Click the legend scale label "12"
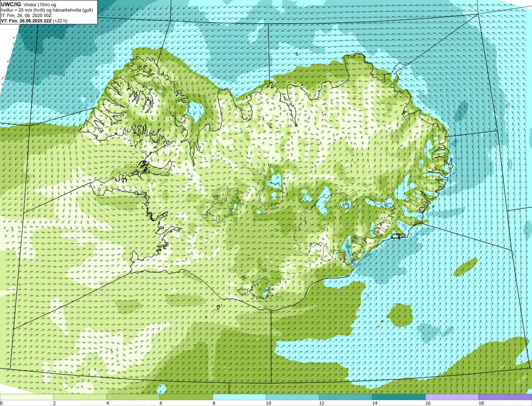 point(322,403)
